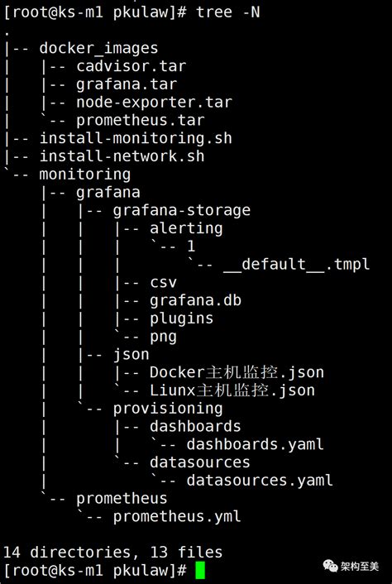The image size is (392, 584).
Task: Click cadvisor.tar in the tree listing
Action: click(x=131, y=67)
